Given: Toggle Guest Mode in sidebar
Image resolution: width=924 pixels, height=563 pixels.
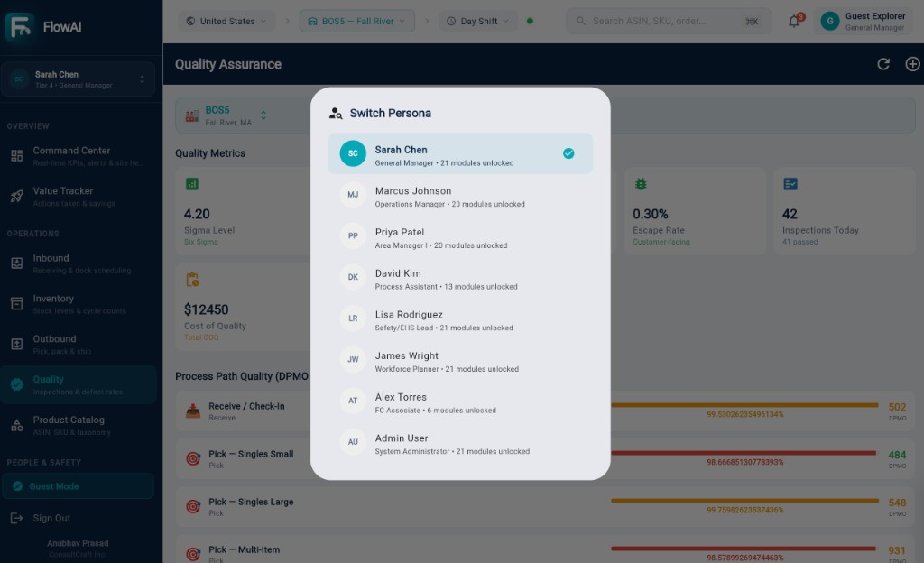Looking at the screenshot, I should tap(78, 485).
